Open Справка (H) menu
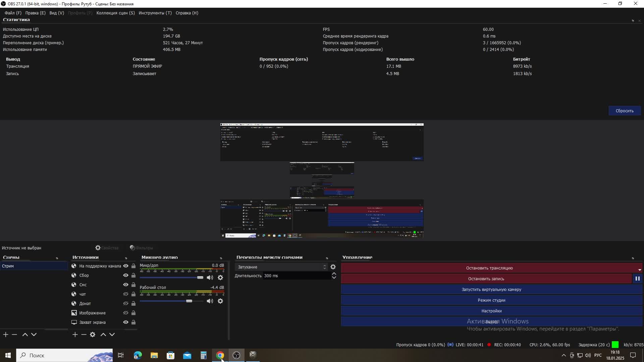Image resolution: width=644 pixels, height=362 pixels. pyautogui.click(x=187, y=13)
